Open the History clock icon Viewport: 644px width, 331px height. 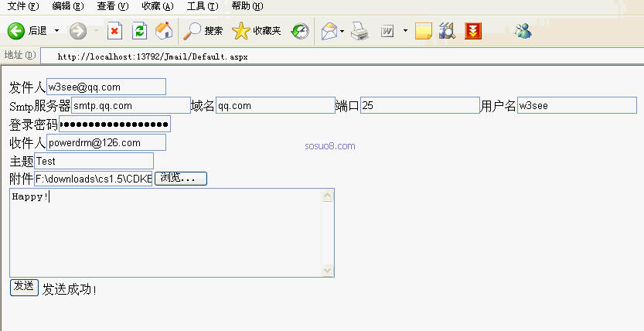coord(300,31)
